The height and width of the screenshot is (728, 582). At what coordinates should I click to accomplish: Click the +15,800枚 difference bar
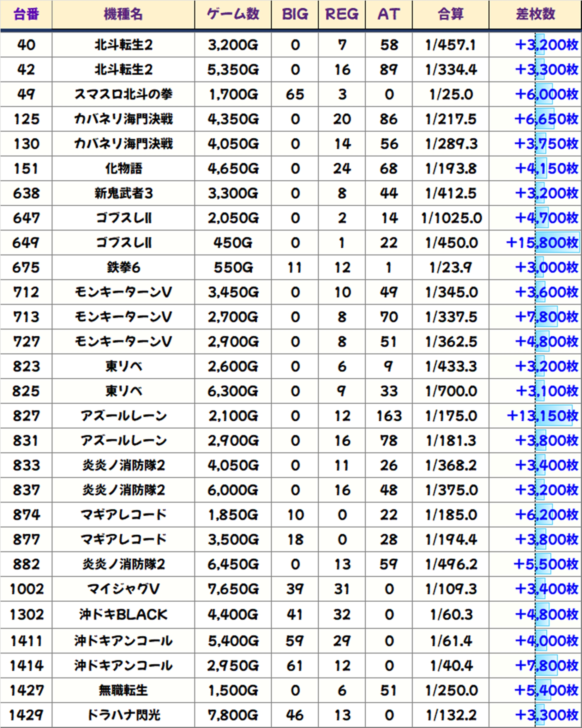[557, 243]
